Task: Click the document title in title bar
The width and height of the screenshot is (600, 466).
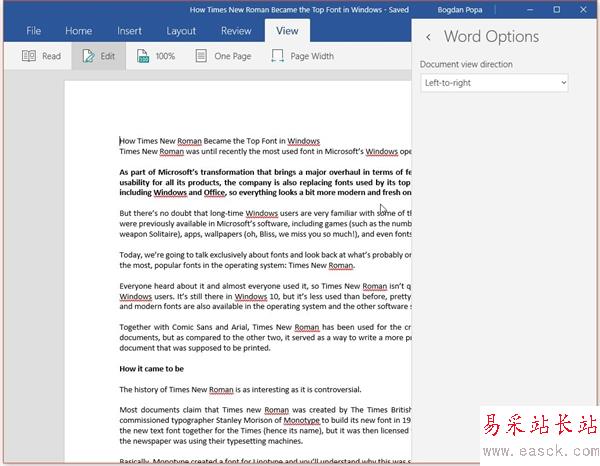Action: coord(299,10)
